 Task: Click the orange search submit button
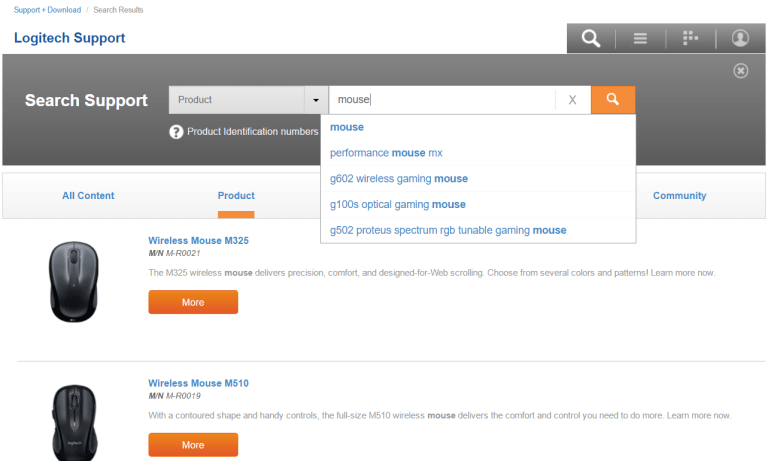(x=613, y=100)
